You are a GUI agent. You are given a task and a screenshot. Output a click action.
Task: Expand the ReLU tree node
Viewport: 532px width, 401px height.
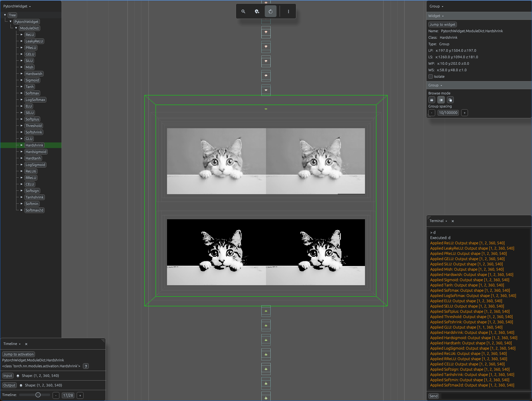pyautogui.click(x=22, y=35)
